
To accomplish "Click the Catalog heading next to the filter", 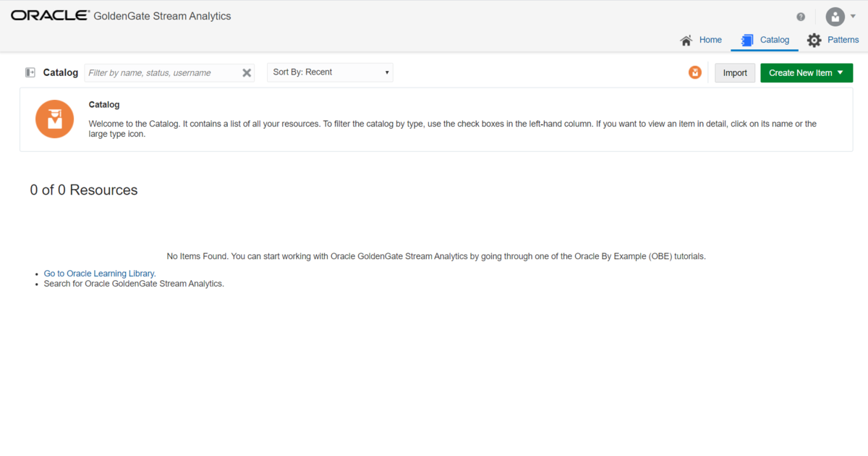I will pyautogui.click(x=61, y=72).
